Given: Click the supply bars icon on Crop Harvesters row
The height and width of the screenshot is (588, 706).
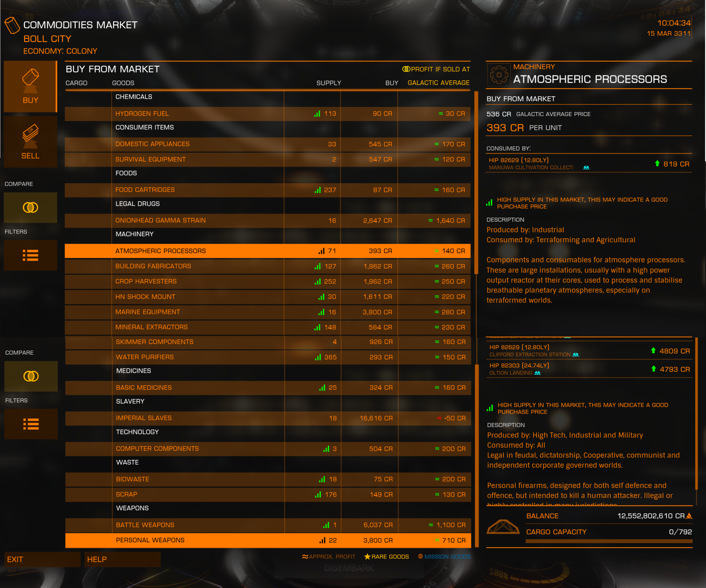Looking at the screenshot, I should click(317, 282).
